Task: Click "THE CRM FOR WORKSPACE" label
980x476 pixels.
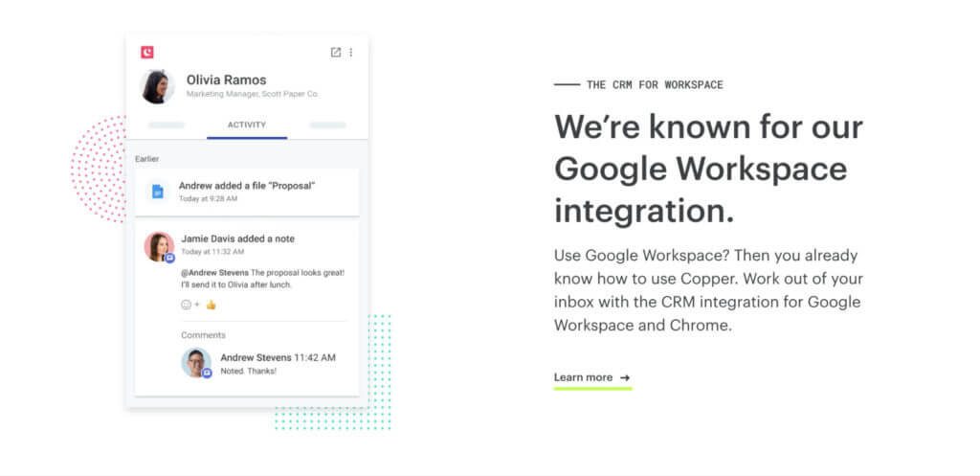Action: click(655, 85)
